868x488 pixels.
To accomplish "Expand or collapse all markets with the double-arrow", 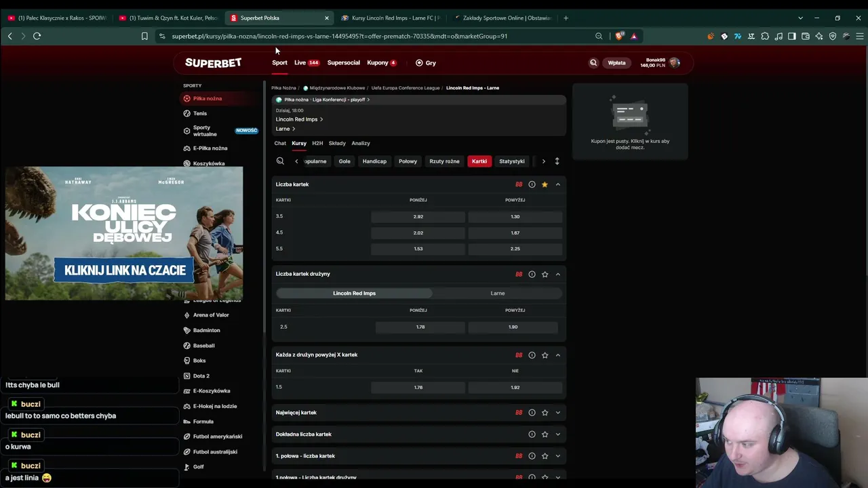I will (557, 161).
